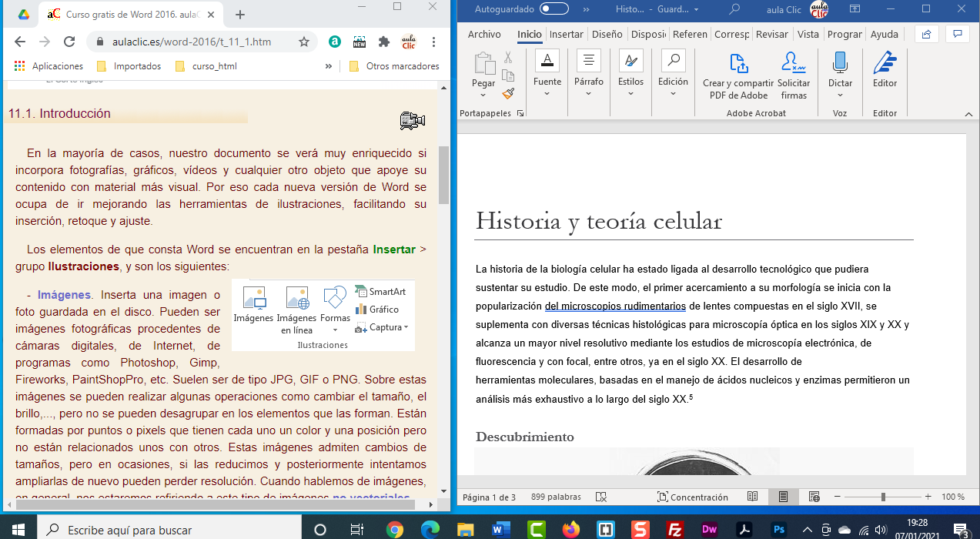
Task: Open Photoshop from the taskbar
Action: [x=779, y=529]
